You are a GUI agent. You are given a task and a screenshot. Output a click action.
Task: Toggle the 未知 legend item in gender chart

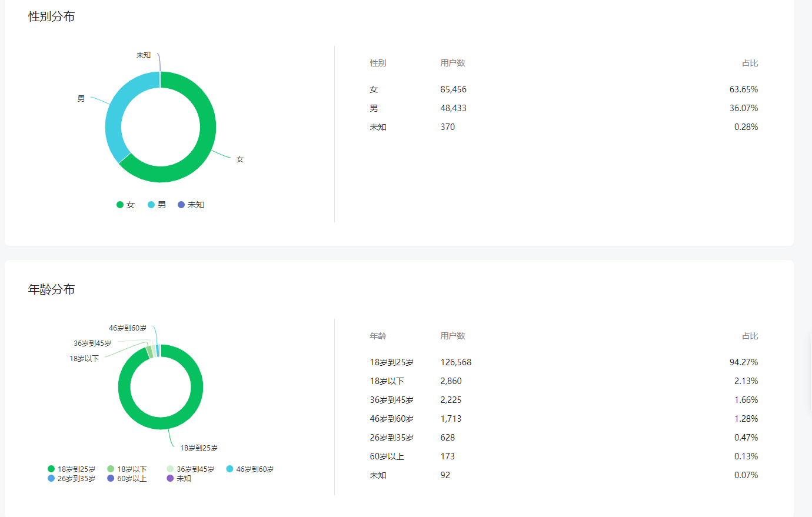click(x=191, y=205)
